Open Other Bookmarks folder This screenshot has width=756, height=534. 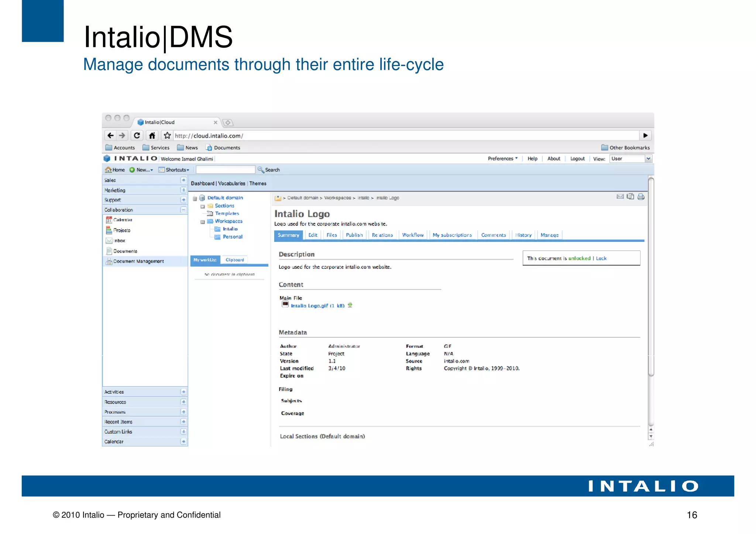(x=625, y=148)
